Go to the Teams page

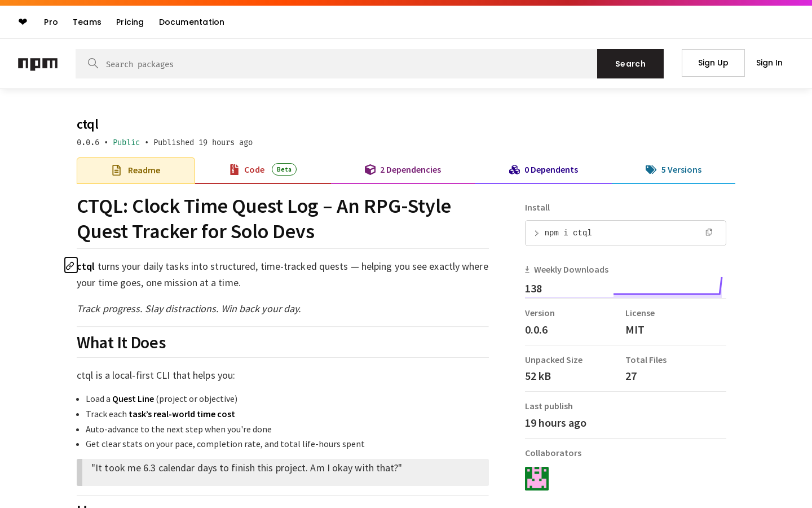(87, 22)
